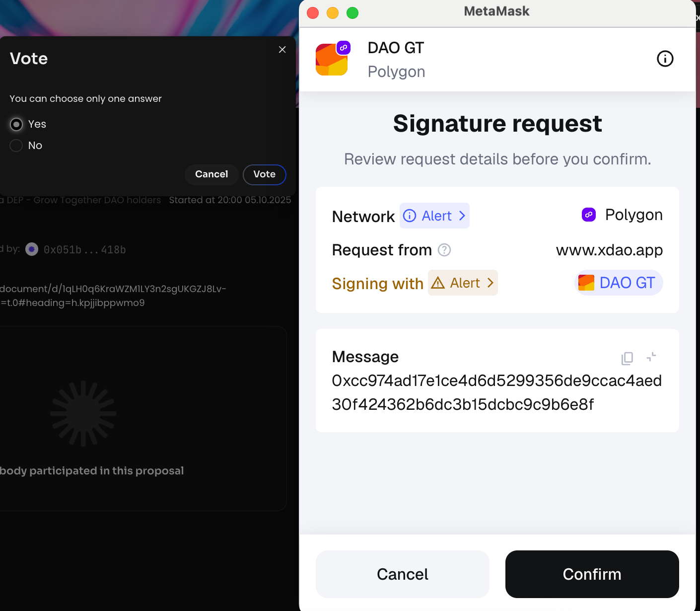
Task: Open the document link with heading anchor
Action: 113,296
